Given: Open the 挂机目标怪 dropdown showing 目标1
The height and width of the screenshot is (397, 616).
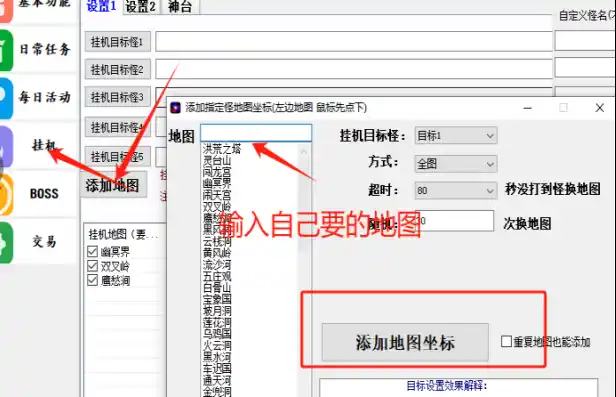Looking at the screenshot, I should pos(456,136).
